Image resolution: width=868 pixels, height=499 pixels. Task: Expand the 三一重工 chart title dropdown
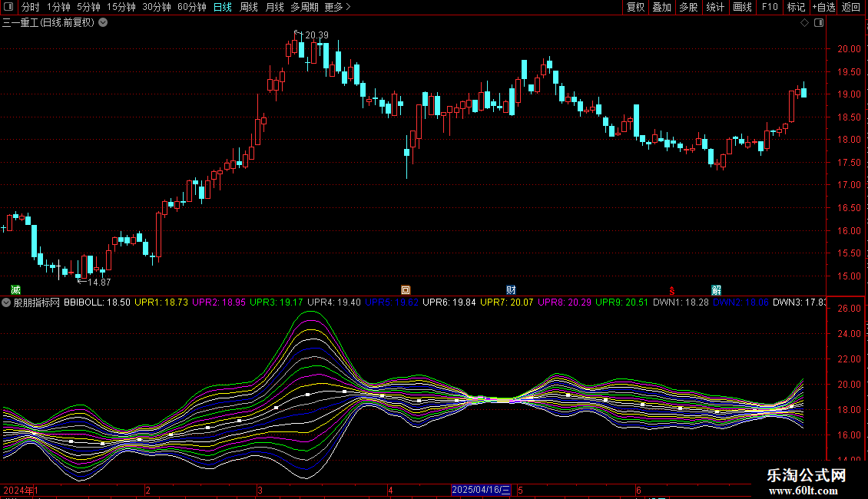(103, 23)
